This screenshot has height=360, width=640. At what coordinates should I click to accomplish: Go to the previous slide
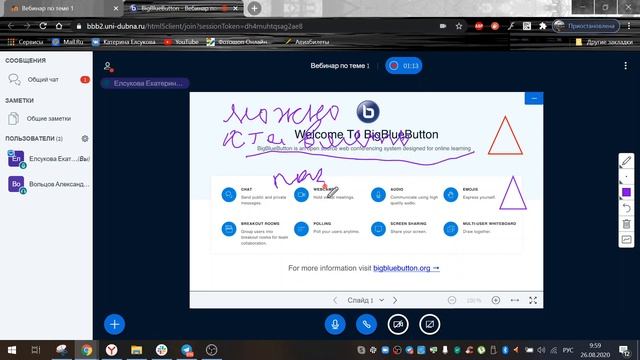(x=335, y=300)
